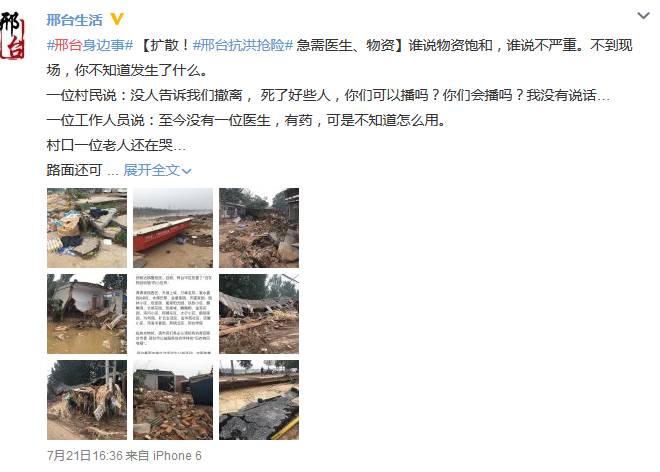660x472 pixels.
Task: Click the gold verified V badge
Action: 117,19
